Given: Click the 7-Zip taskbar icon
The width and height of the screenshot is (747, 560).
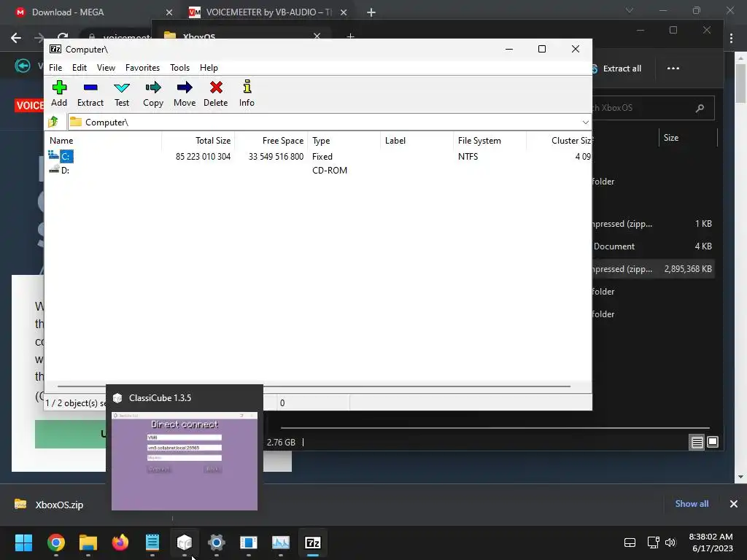Looking at the screenshot, I should click(312, 542).
